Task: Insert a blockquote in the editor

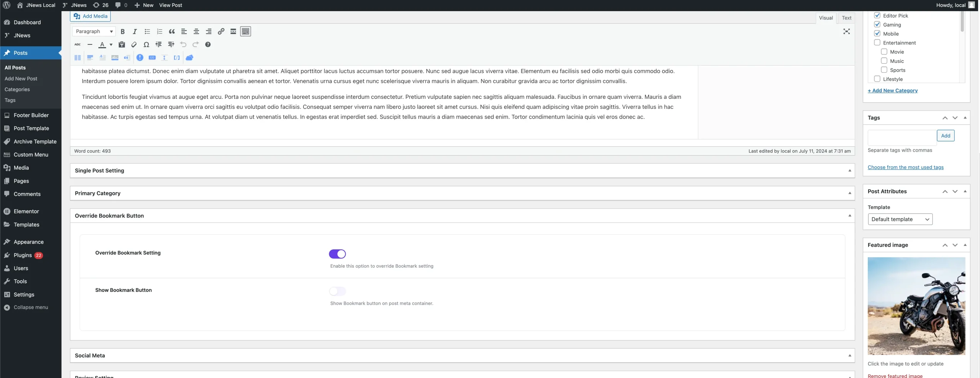Action: (172, 31)
